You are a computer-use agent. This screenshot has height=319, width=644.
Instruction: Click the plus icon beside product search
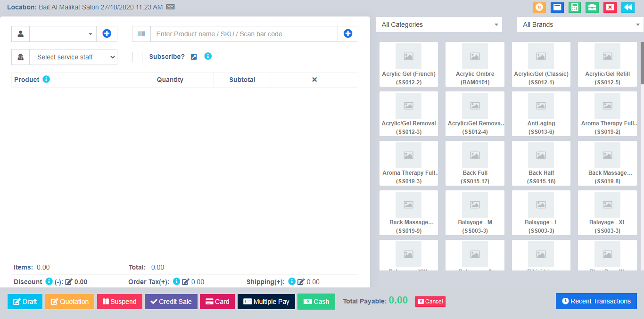(348, 34)
